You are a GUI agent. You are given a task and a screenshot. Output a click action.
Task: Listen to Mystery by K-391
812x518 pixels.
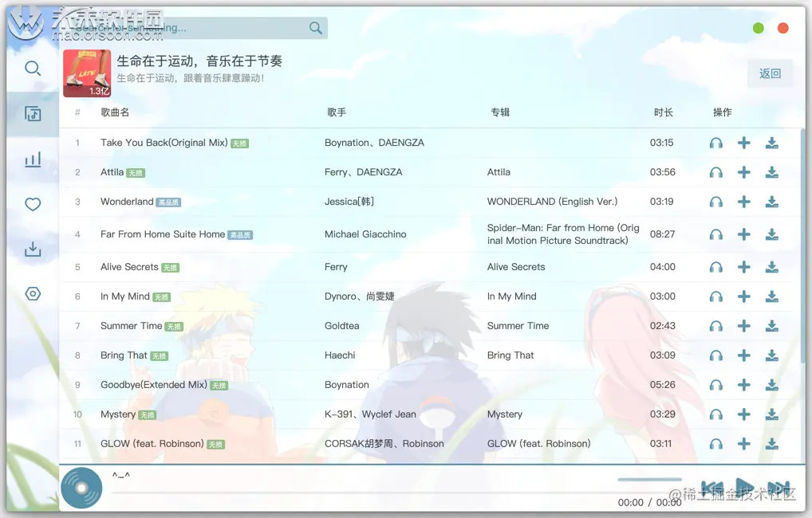coord(715,414)
